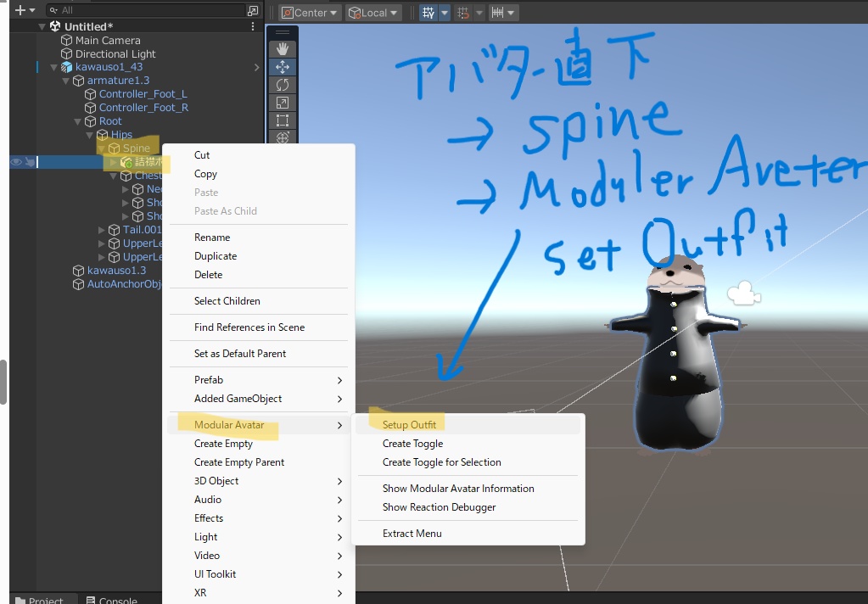Open grid snapping dropdown arrow
This screenshot has width=868, height=604.
click(x=479, y=12)
